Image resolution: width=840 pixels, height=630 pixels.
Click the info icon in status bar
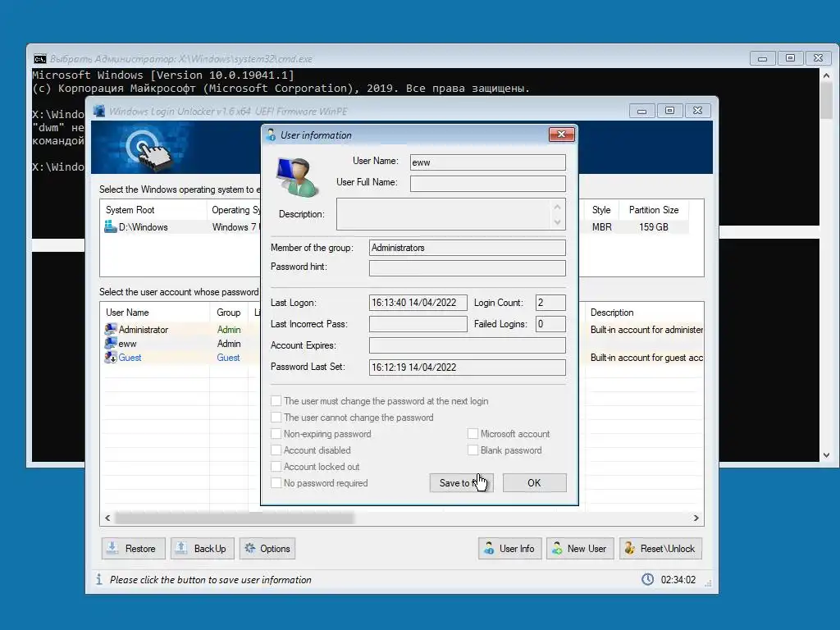[99, 579]
